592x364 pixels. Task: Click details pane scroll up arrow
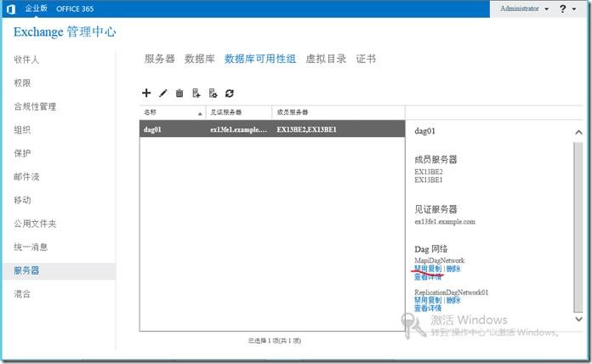(578, 132)
